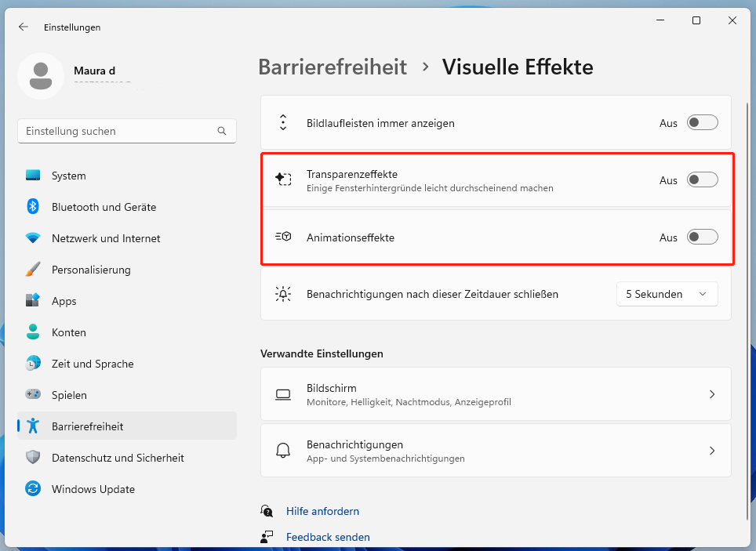
Task: Click the Spielen controller icon
Action: [x=31, y=395]
